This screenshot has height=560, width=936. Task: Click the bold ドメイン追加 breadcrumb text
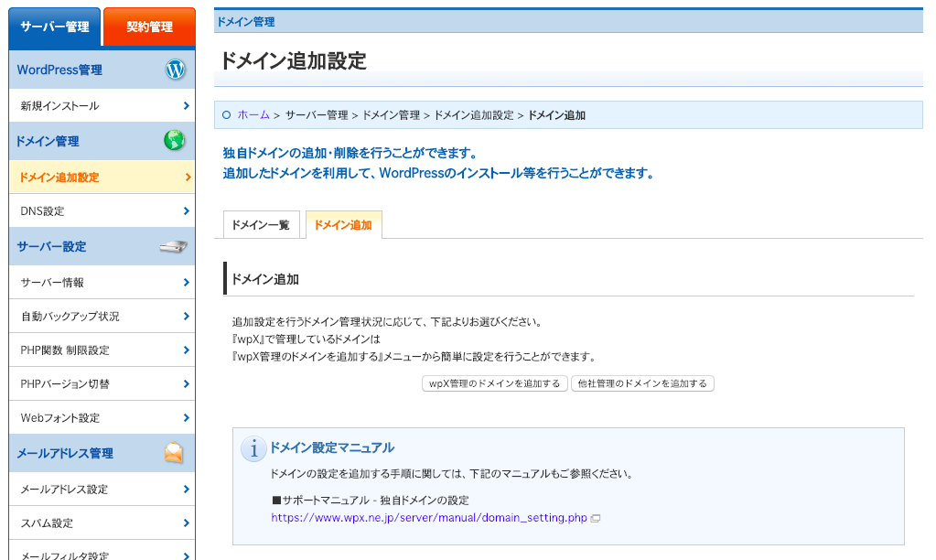point(556,115)
